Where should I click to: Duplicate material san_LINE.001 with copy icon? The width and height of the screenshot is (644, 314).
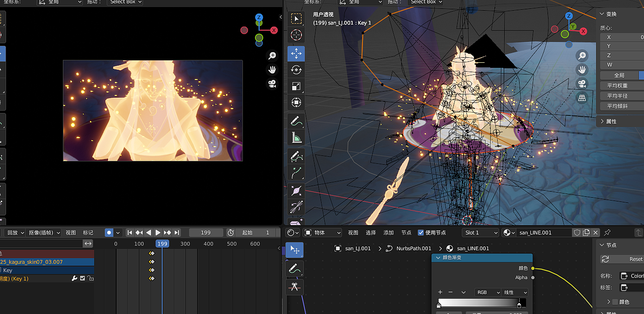click(586, 233)
